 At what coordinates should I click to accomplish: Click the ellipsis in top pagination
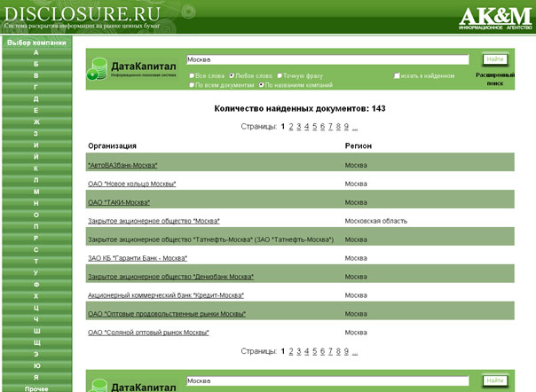[355, 129]
